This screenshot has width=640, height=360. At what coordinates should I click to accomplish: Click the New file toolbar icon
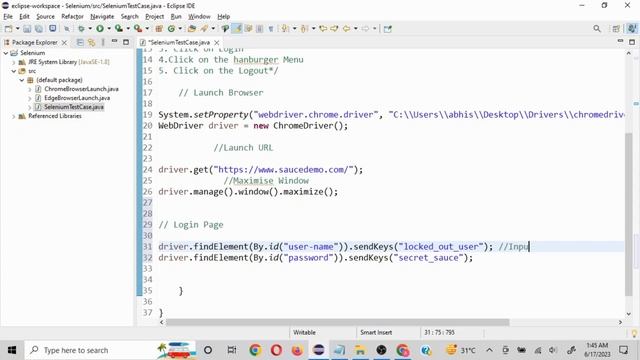[8, 29]
